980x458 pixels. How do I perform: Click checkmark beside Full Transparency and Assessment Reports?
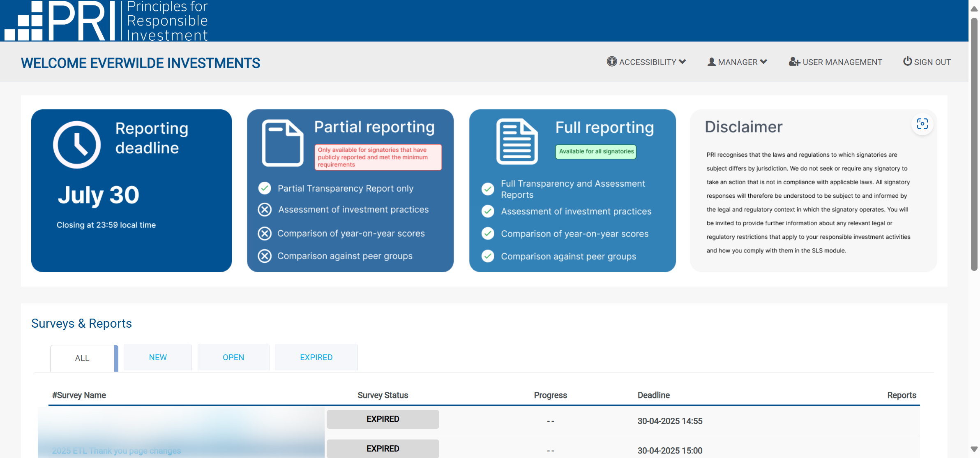tap(488, 189)
